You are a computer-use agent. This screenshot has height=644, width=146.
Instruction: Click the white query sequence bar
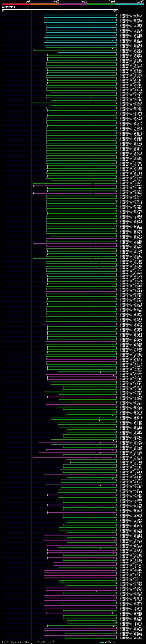(60, 10)
